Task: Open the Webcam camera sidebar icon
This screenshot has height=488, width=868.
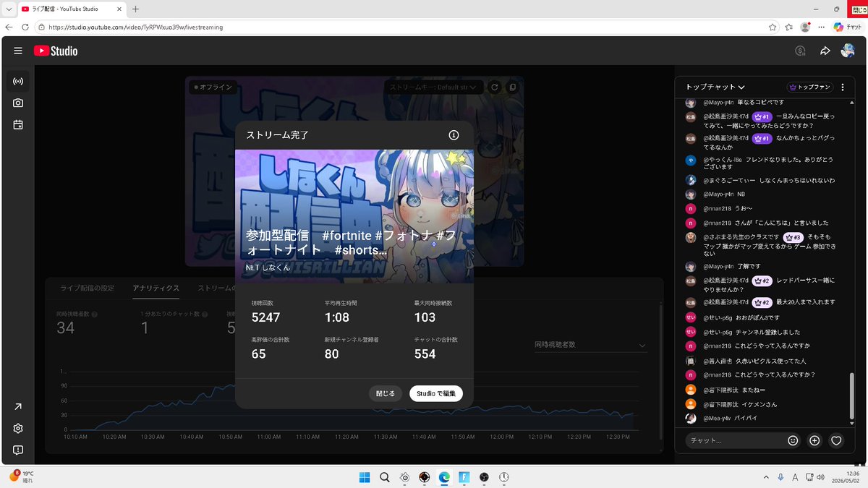Action: (x=18, y=103)
